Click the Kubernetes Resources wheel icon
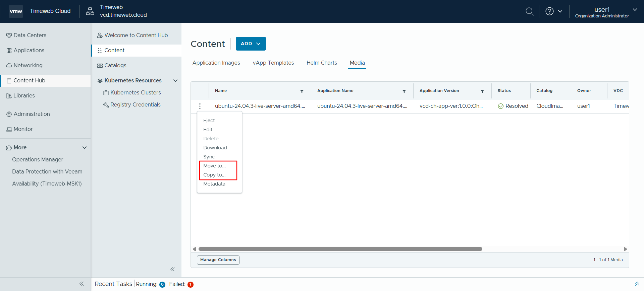 pyautogui.click(x=100, y=81)
